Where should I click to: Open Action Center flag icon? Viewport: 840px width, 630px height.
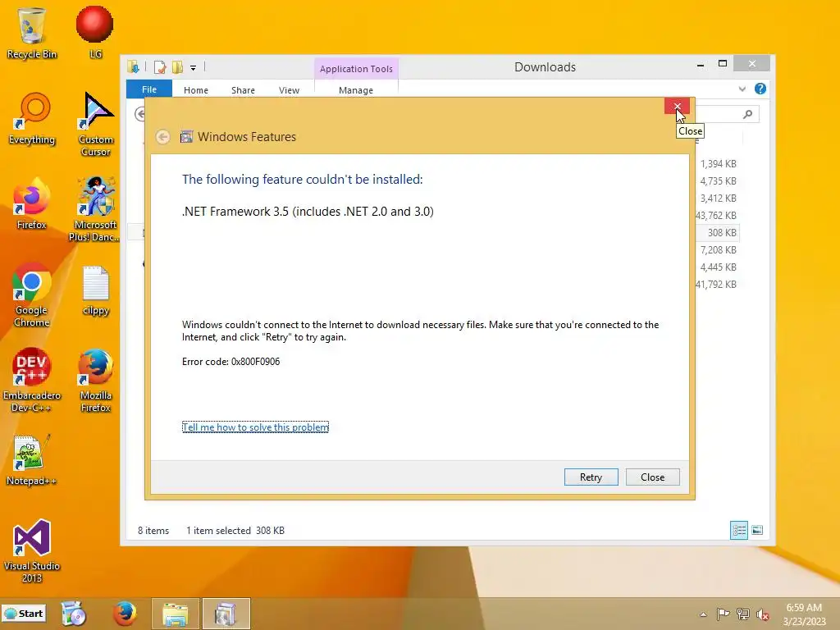pos(723,614)
